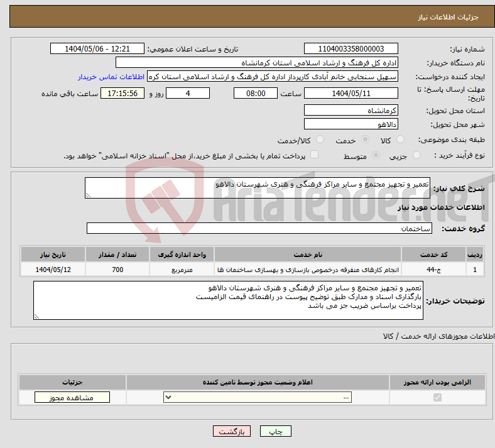The height and width of the screenshot is (448, 495).
Task: Click the ردیف column header
Action: point(475,254)
